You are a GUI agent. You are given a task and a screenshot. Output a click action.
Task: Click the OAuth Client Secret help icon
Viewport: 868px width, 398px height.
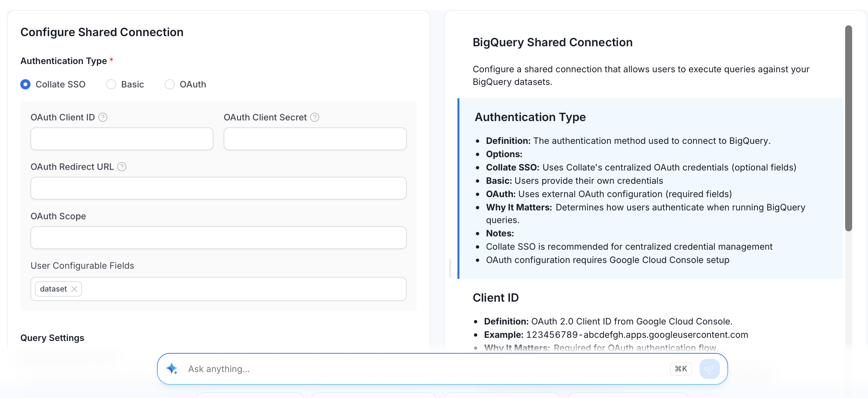[x=315, y=117]
